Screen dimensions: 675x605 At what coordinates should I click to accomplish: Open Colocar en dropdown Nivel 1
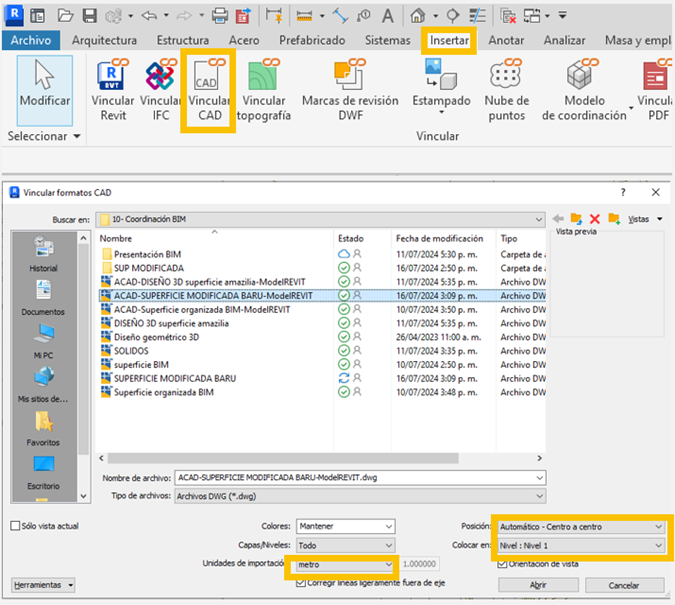pos(581,546)
